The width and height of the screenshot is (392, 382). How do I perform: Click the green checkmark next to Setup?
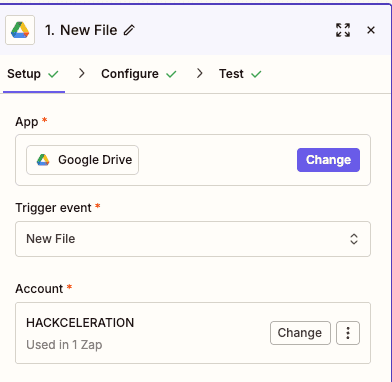point(53,74)
